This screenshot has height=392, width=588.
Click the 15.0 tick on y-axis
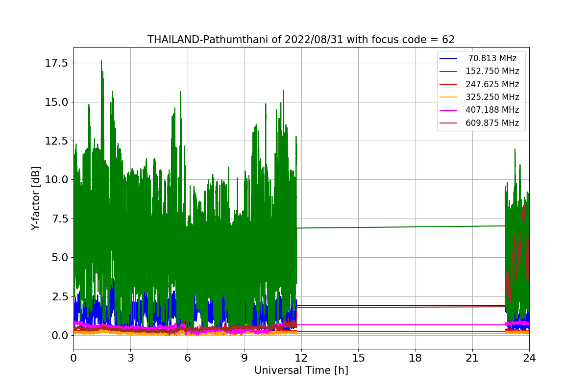[57, 102]
